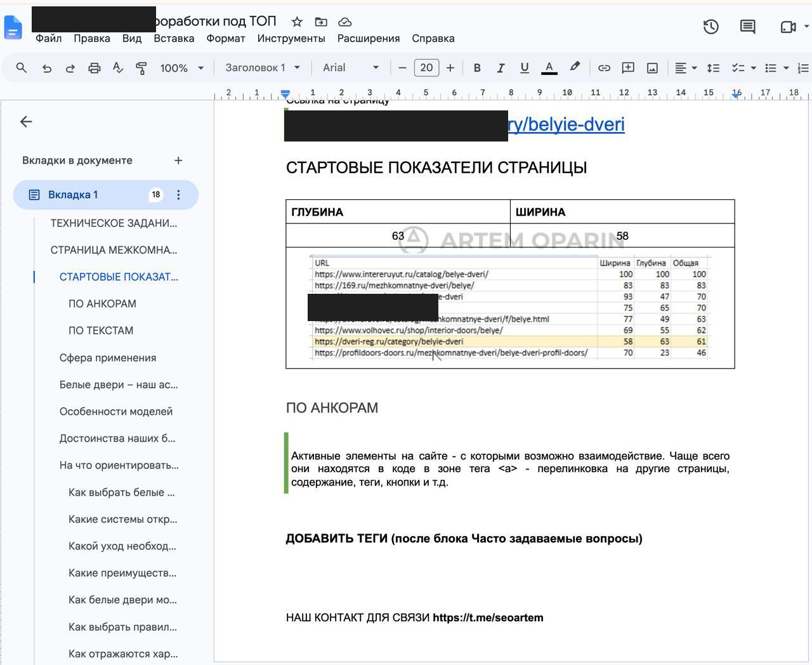The height and width of the screenshot is (665, 812).
Task: Click the ШИРИНА table header cell
Action: click(622, 212)
